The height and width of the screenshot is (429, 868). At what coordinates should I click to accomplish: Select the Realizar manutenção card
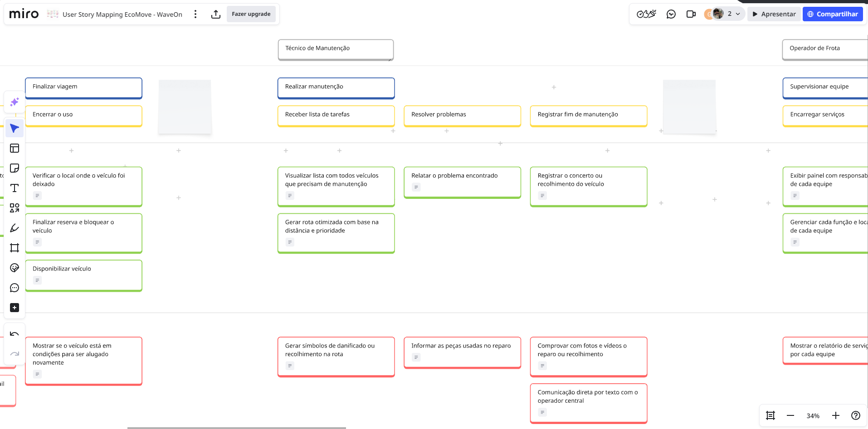(x=336, y=87)
